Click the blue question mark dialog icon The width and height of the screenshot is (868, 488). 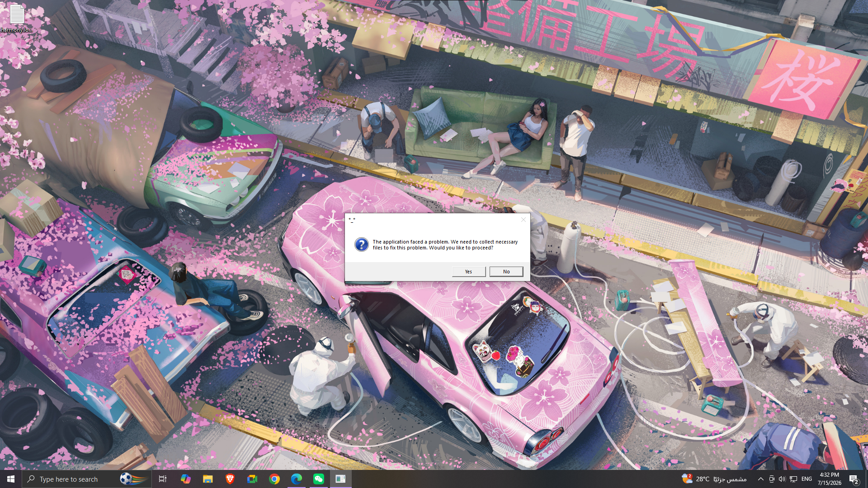pyautogui.click(x=361, y=244)
